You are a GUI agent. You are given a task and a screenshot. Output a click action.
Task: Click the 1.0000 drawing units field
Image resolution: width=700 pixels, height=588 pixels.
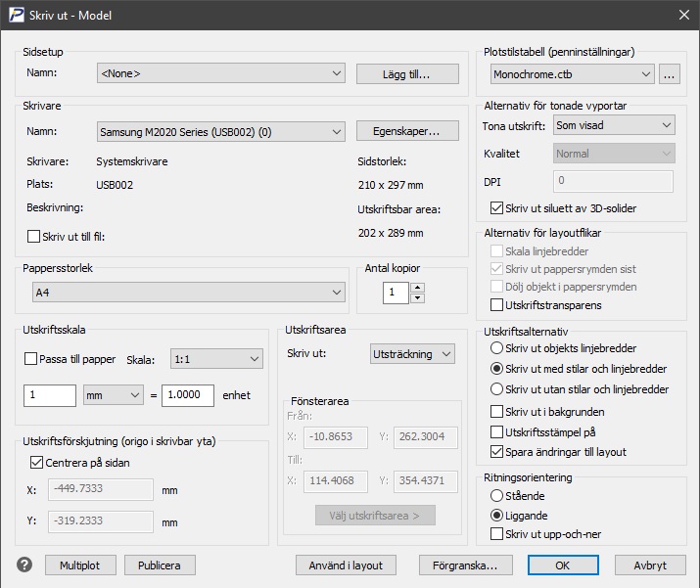pyautogui.click(x=188, y=395)
